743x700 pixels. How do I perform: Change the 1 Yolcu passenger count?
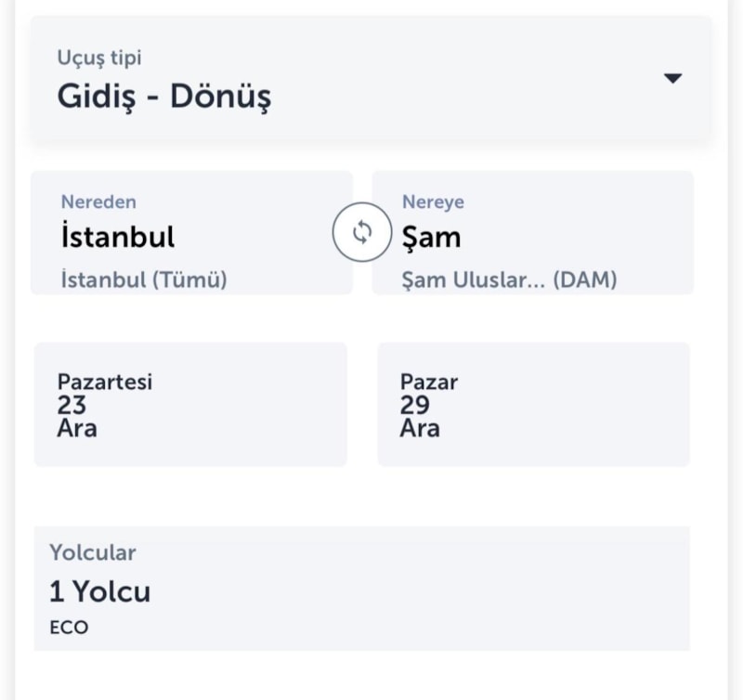pyautogui.click(x=99, y=591)
